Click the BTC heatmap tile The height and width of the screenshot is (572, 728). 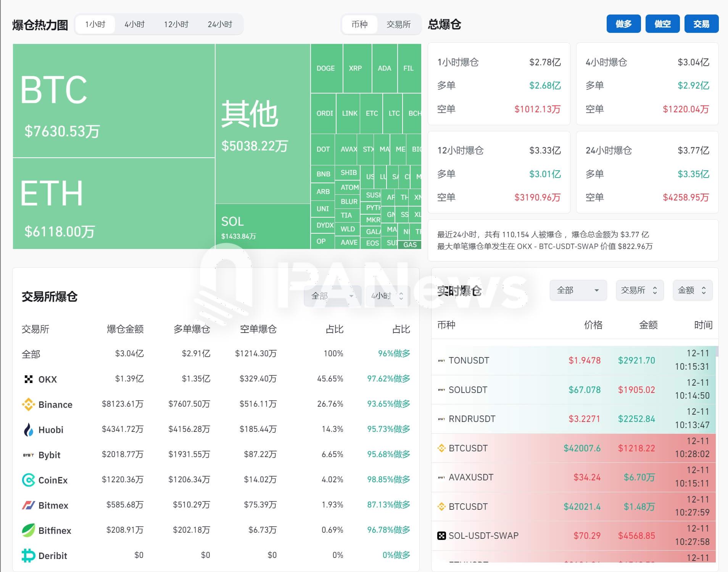point(114,101)
